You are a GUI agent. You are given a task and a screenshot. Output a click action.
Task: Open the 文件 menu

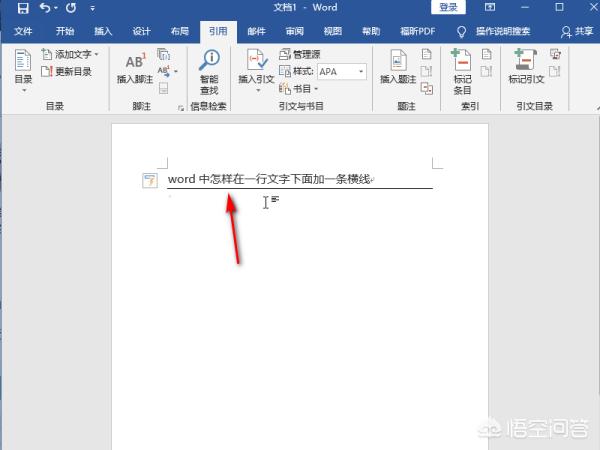click(23, 31)
